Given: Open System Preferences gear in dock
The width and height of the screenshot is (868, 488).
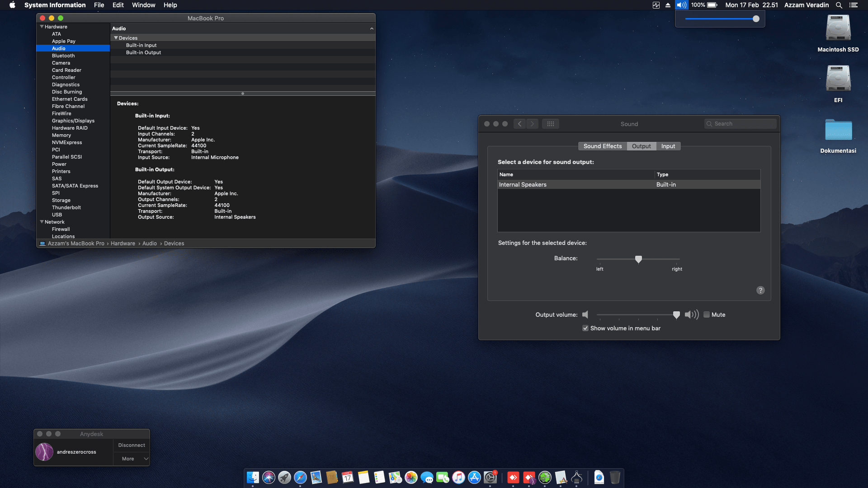Looking at the screenshot, I should pyautogui.click(x=490, y=477).
